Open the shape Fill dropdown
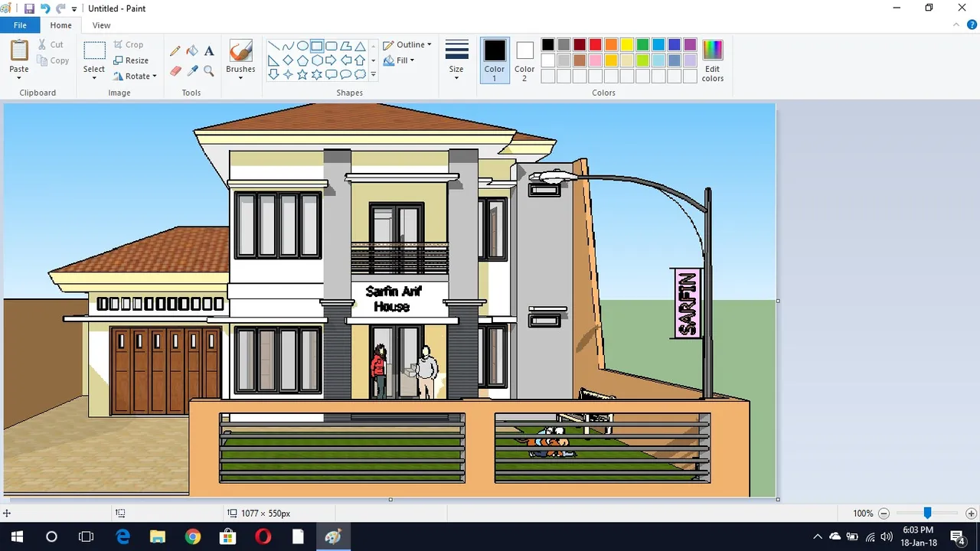The image size is (980, 551). 400,60
